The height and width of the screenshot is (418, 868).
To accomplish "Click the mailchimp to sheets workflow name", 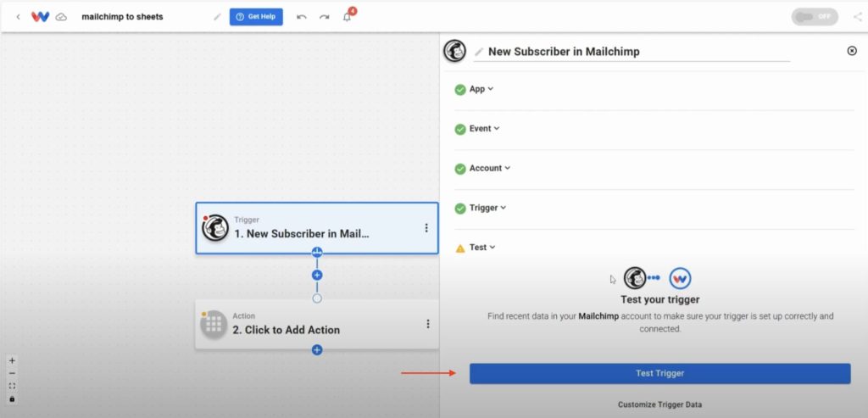I will 122,17.
